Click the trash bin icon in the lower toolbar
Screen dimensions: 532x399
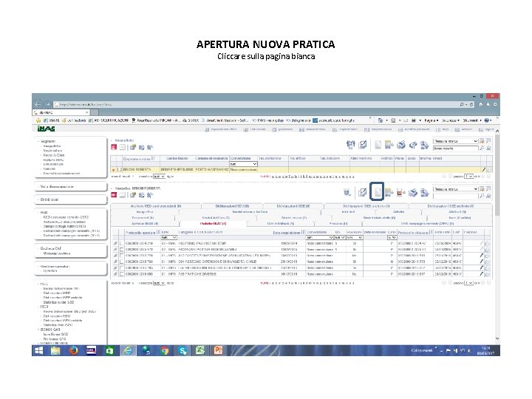[347, 193]
